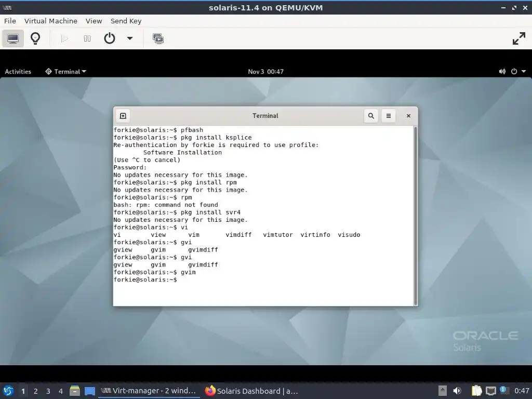Click the show desktop taskbar icon
This screenshot has width=532, height=399.
90,391
